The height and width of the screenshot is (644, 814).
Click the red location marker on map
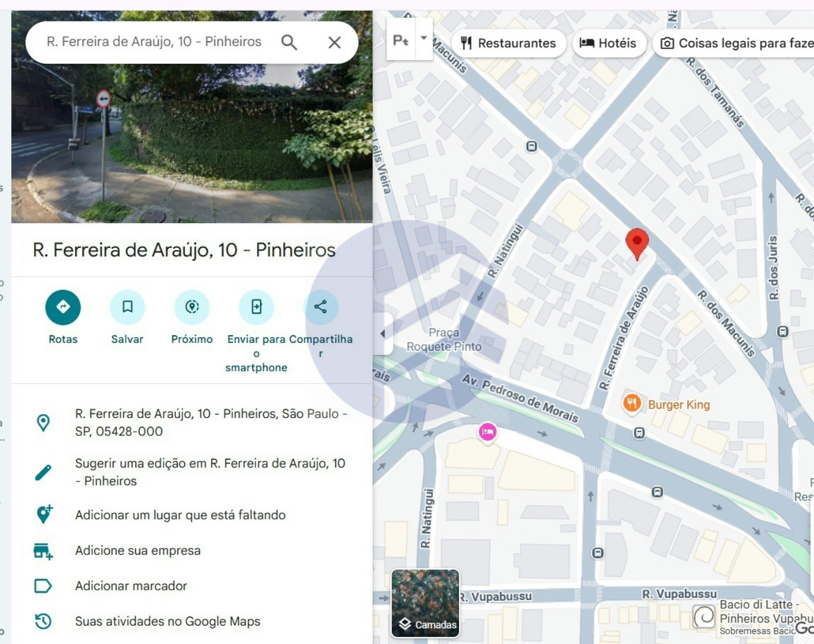click(x=637, y=243)
